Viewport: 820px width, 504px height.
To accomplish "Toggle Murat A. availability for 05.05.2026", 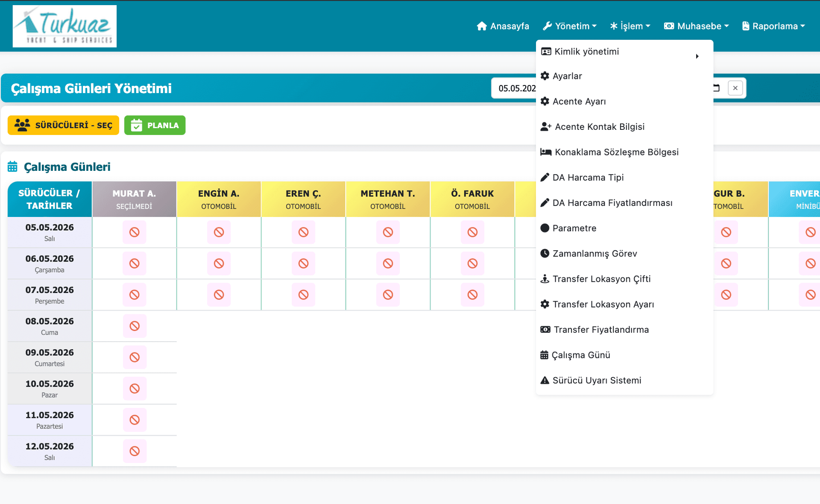I will pos(135,232).
